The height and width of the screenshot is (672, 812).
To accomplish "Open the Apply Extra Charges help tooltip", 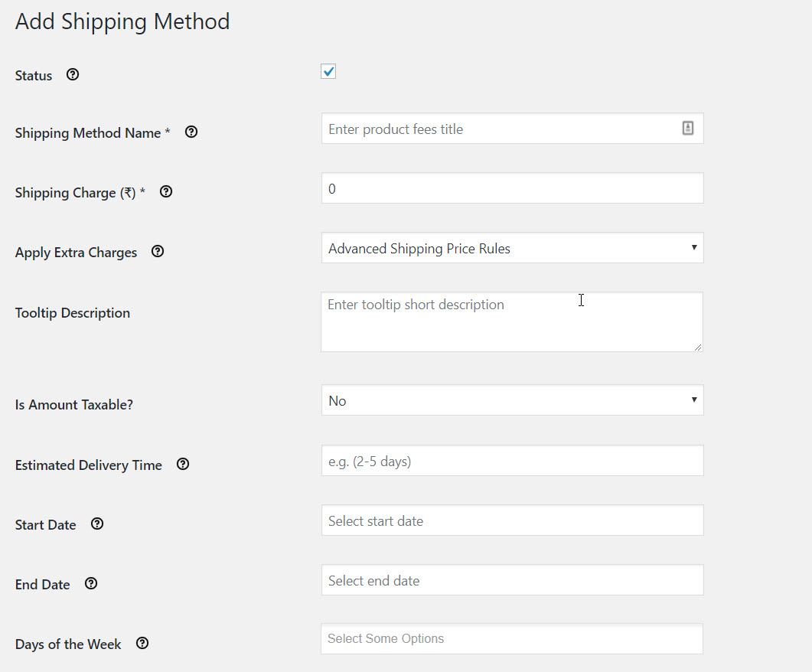I will click(x=157, y=251).
